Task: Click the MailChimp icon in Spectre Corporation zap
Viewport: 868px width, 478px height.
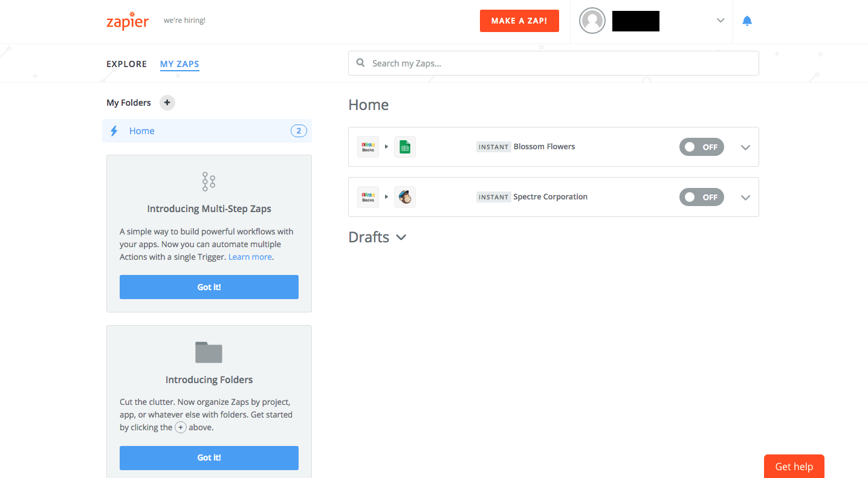Action: [x=405, y=197]
